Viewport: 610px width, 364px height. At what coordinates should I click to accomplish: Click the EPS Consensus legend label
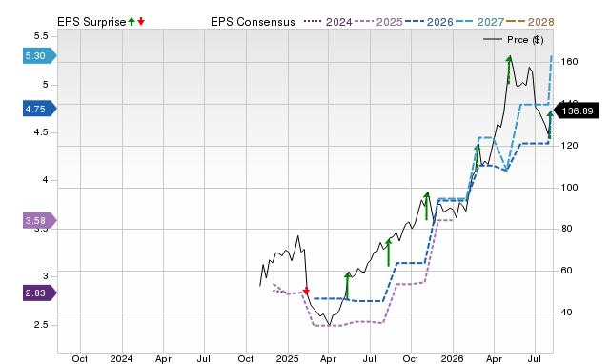click(253, 22)
